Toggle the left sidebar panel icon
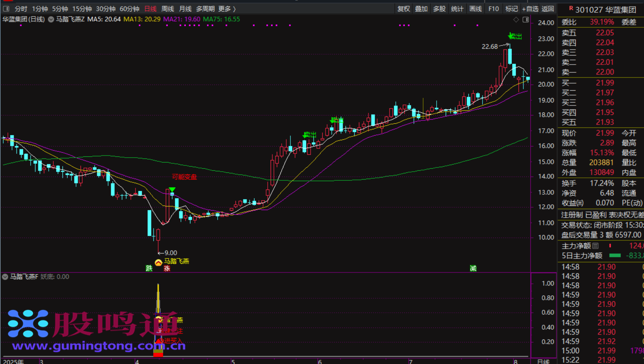 (6, 9)
